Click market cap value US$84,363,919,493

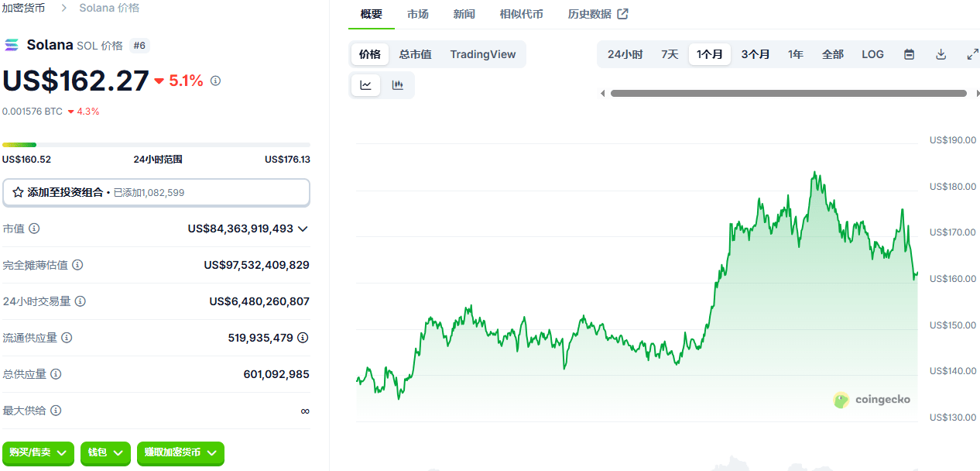241,229
